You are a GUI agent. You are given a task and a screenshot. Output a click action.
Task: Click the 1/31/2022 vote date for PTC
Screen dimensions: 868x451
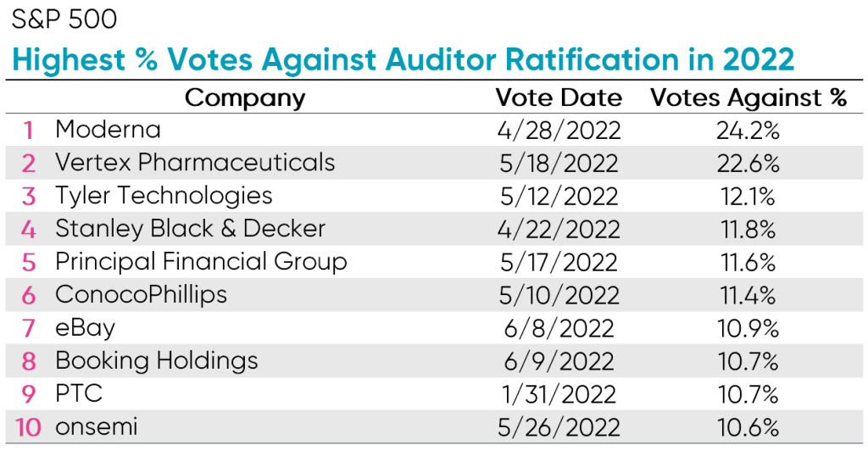pyautogui.click(x=559, y=393)
